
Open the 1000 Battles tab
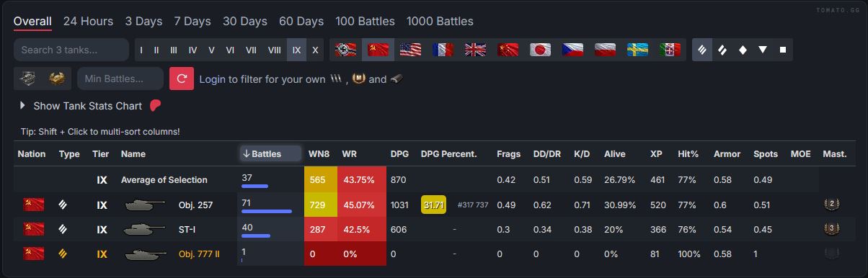point(440,21)
